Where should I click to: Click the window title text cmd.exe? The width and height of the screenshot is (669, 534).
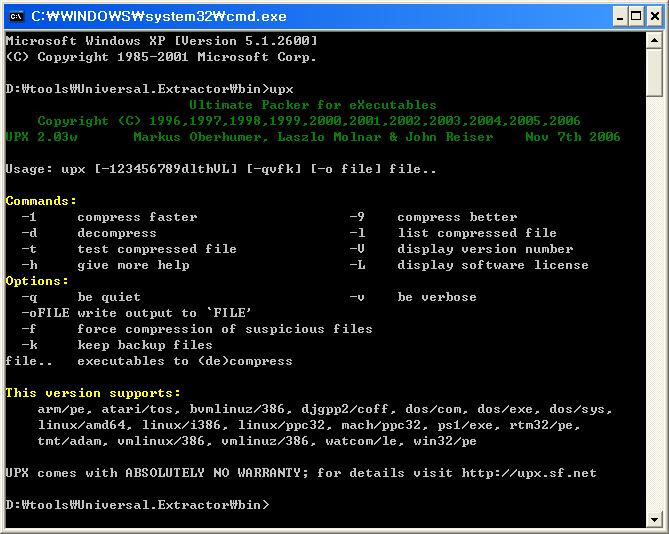[x=159, y=16]
